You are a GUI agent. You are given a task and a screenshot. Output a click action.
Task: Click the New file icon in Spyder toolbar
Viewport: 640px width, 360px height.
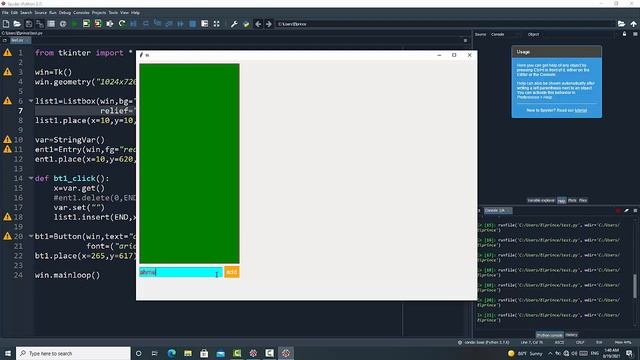point(6,24)
